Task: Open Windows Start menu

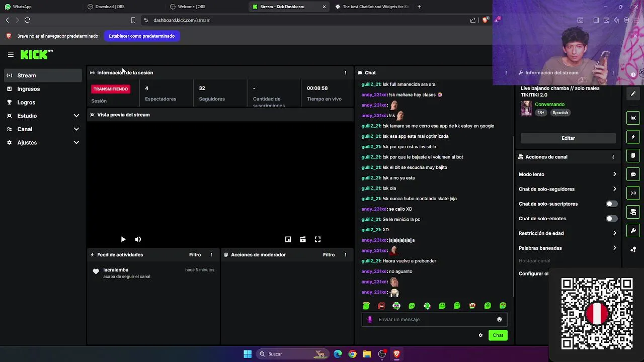Action: tap(248, 354)
